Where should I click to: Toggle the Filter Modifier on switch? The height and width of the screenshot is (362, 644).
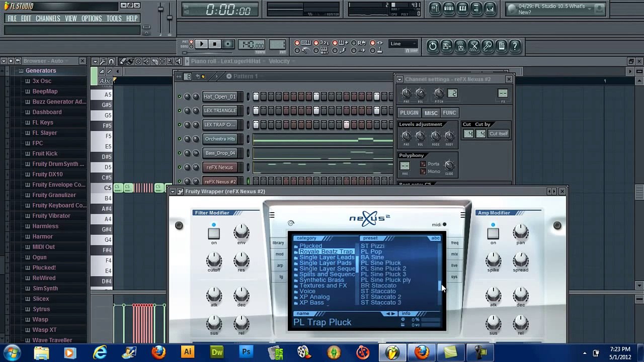(214, 233)
